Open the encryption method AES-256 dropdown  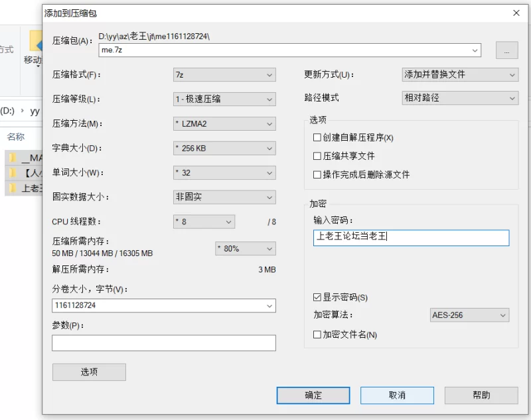[469, 315]
